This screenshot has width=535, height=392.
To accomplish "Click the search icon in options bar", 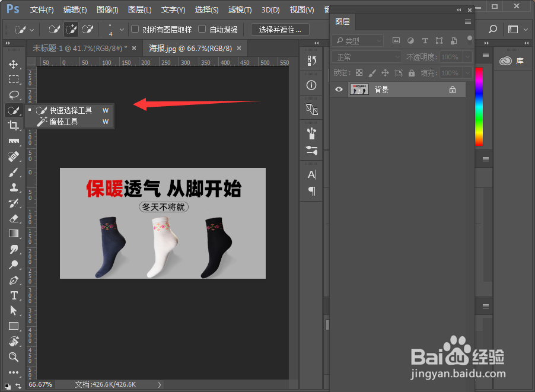I will coord(493,29).
